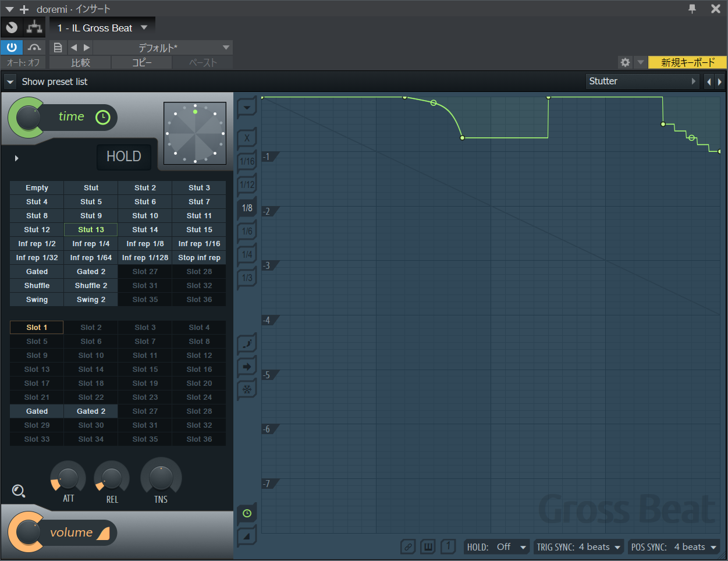The image size is (728, 561).
Task: Click the bypass arc icon beside power
Action: 34,48
